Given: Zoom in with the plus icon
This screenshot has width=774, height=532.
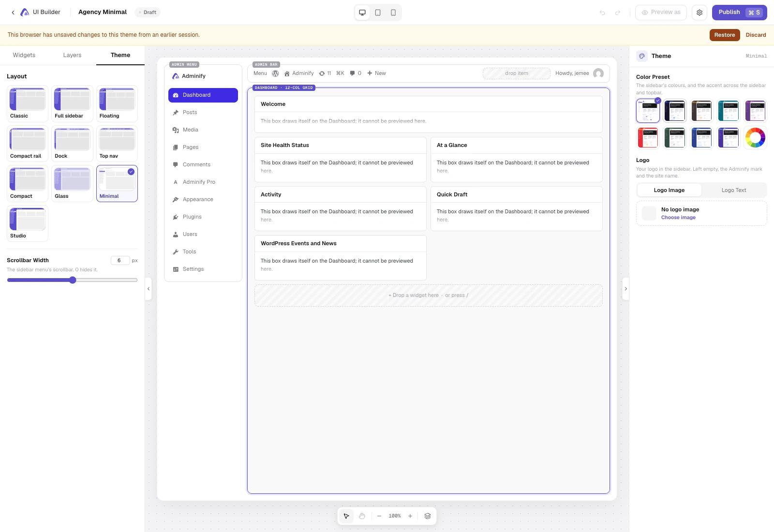Looking at the screenshot, I should point(410,516).
